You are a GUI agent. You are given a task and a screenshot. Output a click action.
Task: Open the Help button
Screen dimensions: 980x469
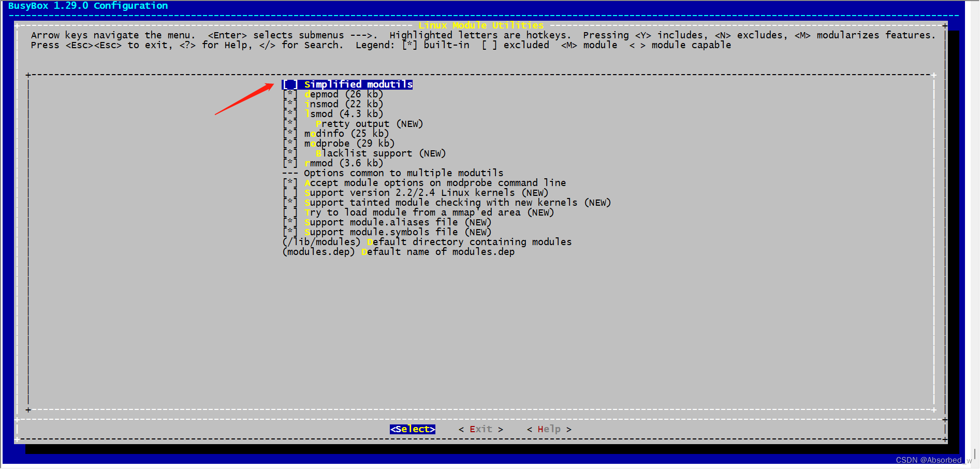(549, 429)
